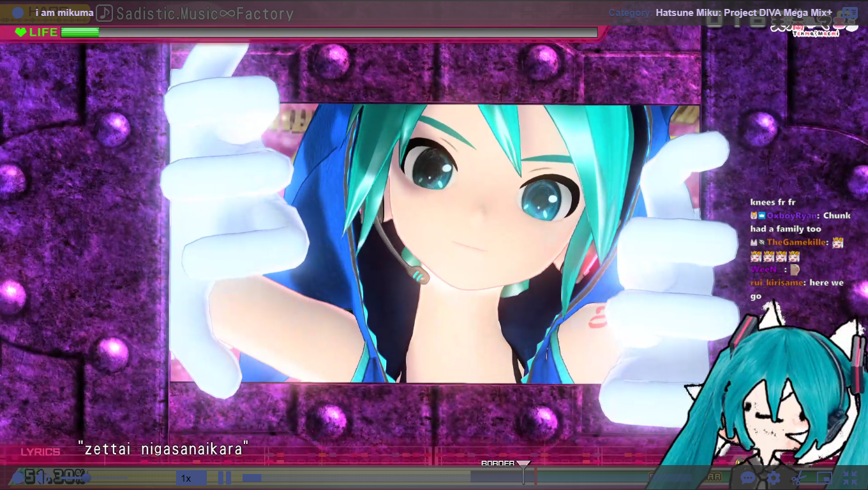
Task: Create a clip with the scissors icon
Action: pos(798,478)
